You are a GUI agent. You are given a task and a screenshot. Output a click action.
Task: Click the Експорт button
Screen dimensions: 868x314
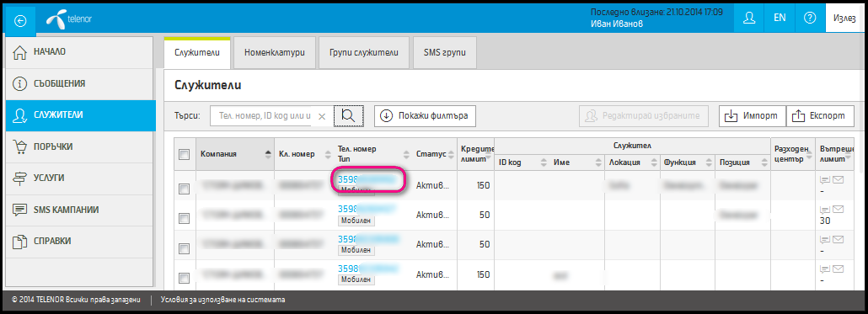tap(820, 116)
